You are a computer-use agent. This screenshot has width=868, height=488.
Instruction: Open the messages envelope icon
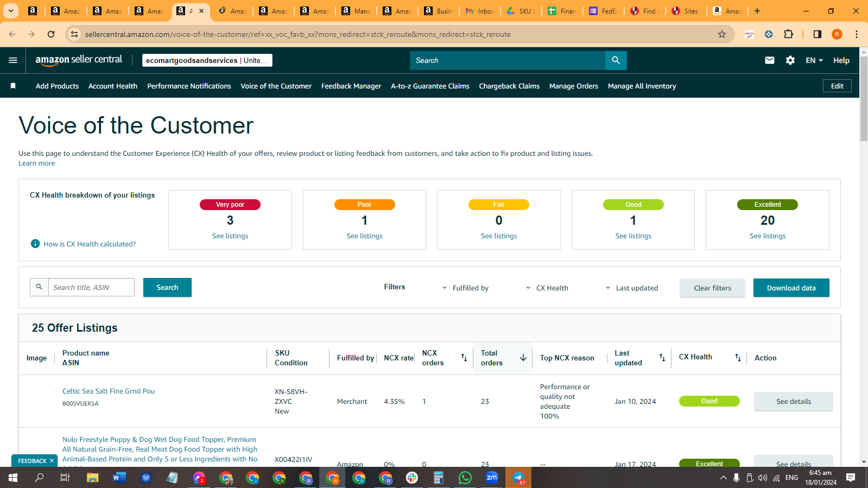coord(770,60)
